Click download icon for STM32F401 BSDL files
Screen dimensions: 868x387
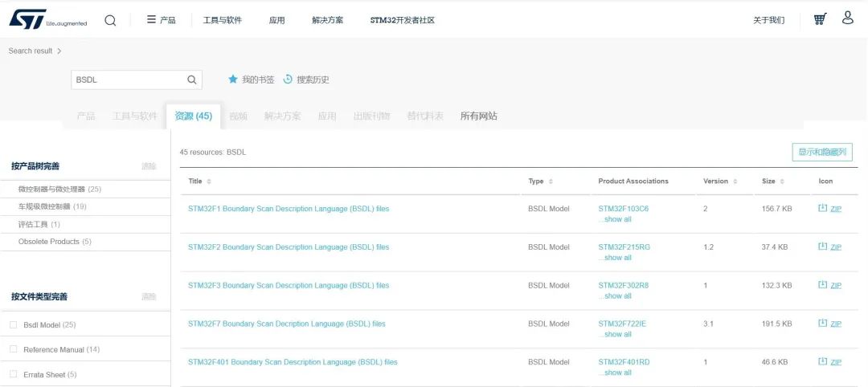(x=823, y=361)
